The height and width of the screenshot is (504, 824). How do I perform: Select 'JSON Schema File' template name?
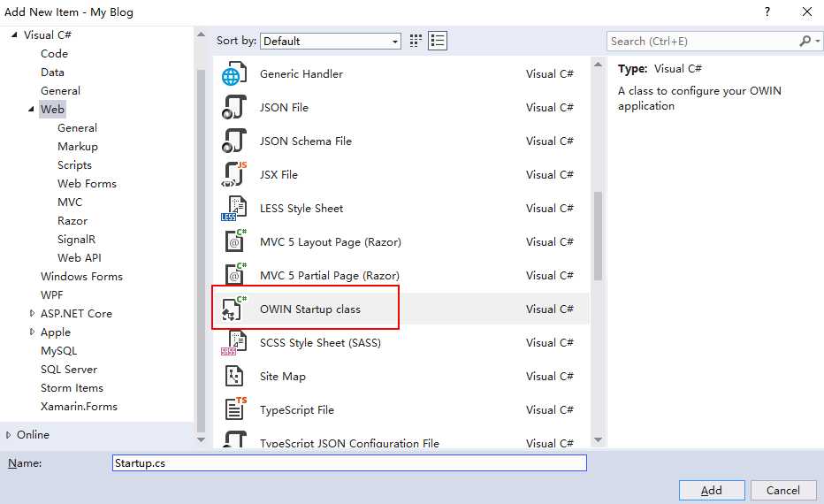click(305, 141)
